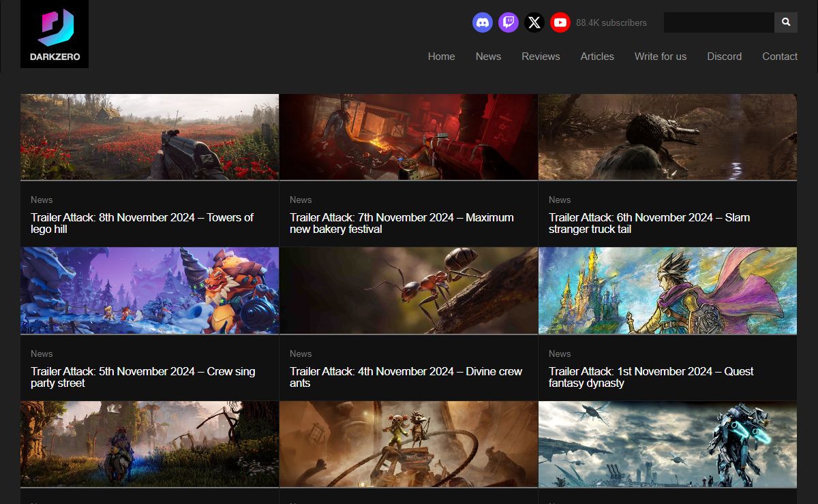Visit the X (Twitter) profile icon
Viewport: 818px width, 504px height.
pyautogui.click(x=534, y=22)
